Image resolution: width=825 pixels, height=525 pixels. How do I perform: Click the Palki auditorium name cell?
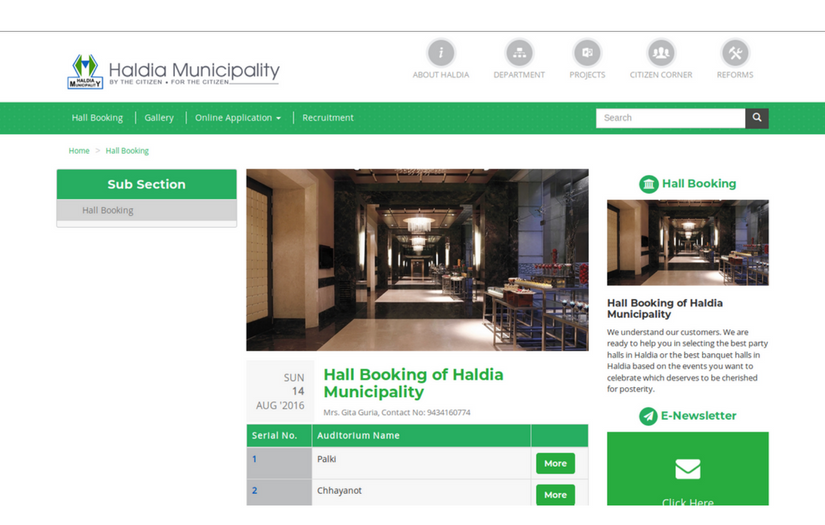421,463
